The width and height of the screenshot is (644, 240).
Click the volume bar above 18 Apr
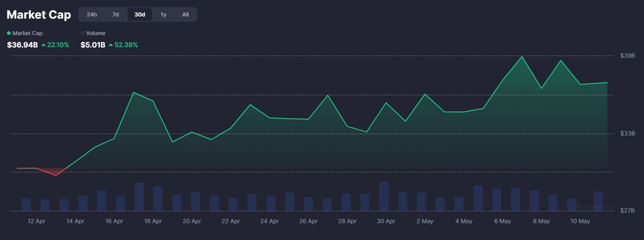pyautogui.click(x=158, y=198)
